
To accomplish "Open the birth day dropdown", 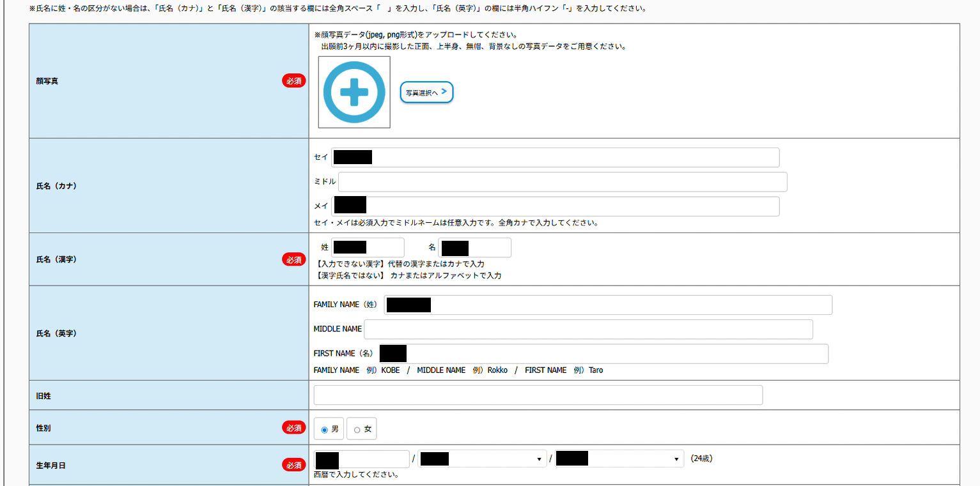I will tap(619, 459).
